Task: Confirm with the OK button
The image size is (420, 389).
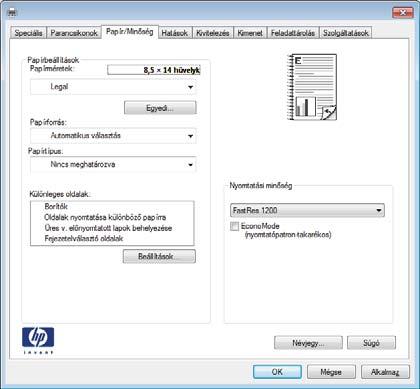Action: pyautogui.click(x=277, y=371)
